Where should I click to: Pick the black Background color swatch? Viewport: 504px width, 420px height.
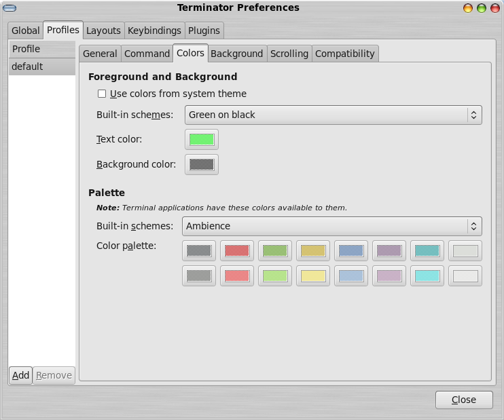[202, 164]
